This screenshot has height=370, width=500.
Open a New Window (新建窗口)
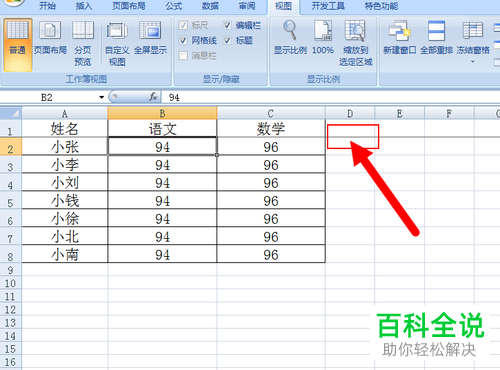[x=399, y=37]
